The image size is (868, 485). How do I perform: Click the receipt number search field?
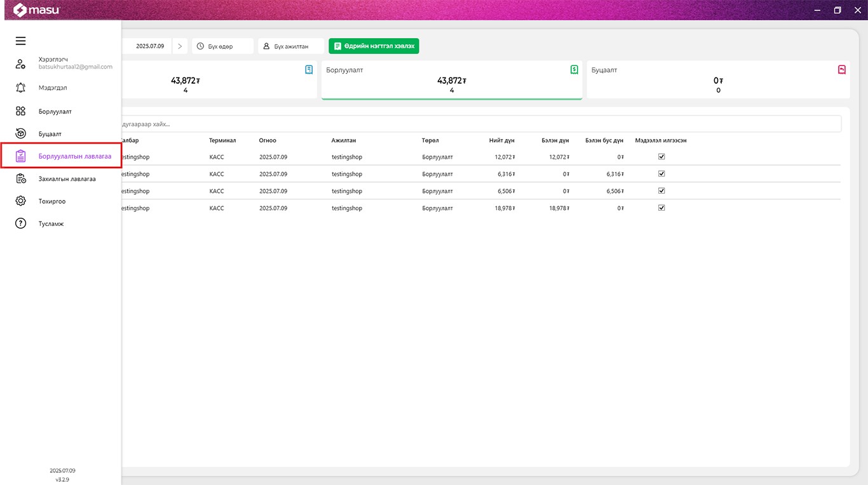tap(477, 124)
